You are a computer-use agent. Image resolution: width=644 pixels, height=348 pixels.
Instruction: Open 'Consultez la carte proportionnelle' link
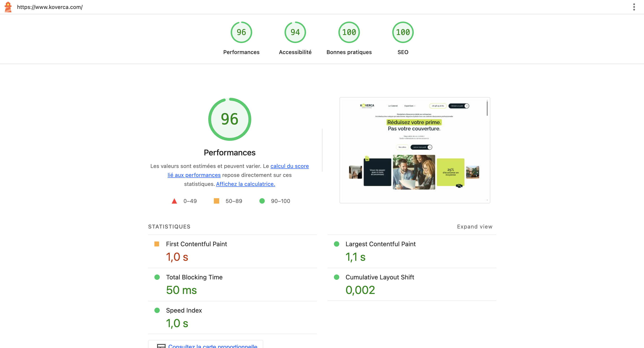click(x=212, y=346)
